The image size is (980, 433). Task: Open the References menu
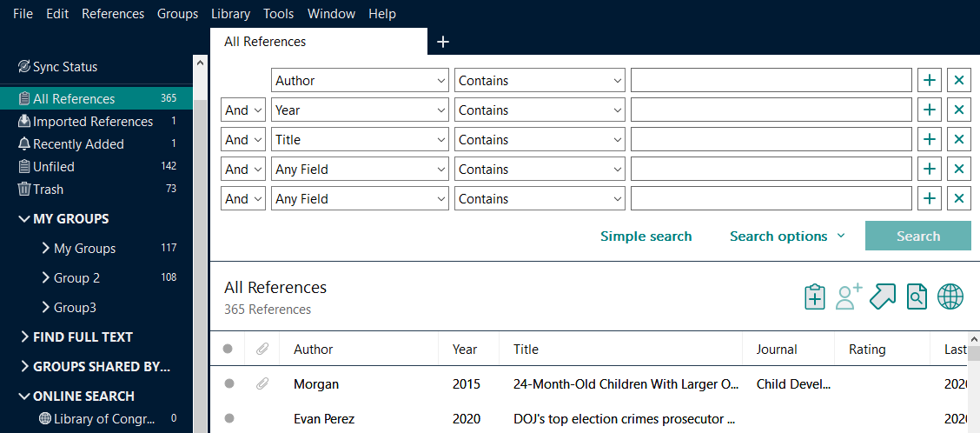tap(113, 14)
